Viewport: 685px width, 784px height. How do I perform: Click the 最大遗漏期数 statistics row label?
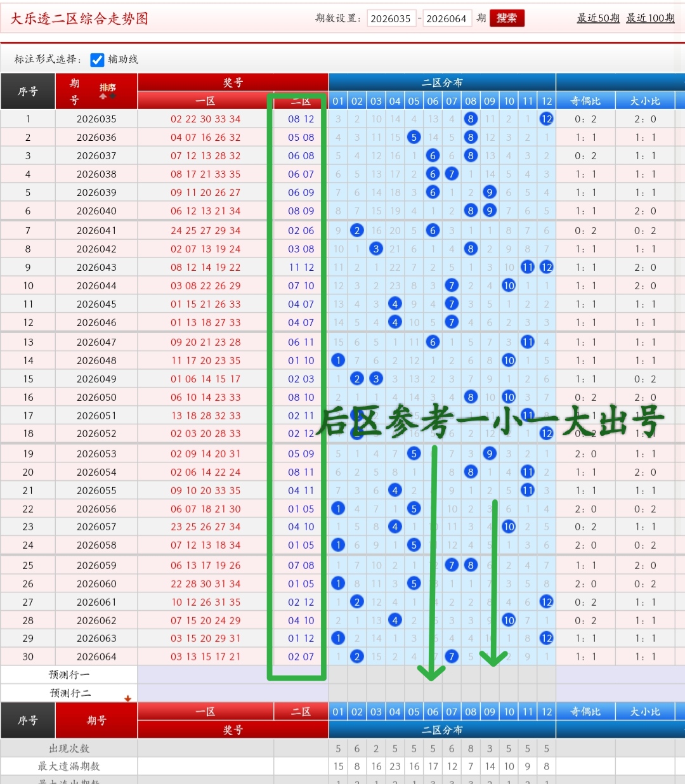(69, 766)
